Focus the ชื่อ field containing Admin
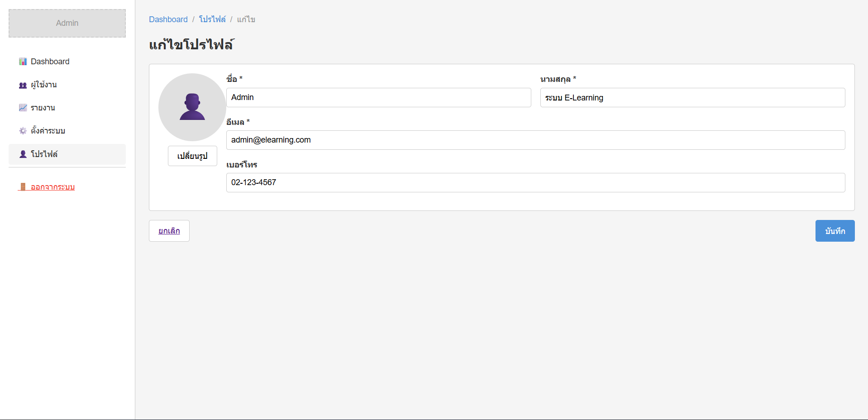 pos(378,97)
